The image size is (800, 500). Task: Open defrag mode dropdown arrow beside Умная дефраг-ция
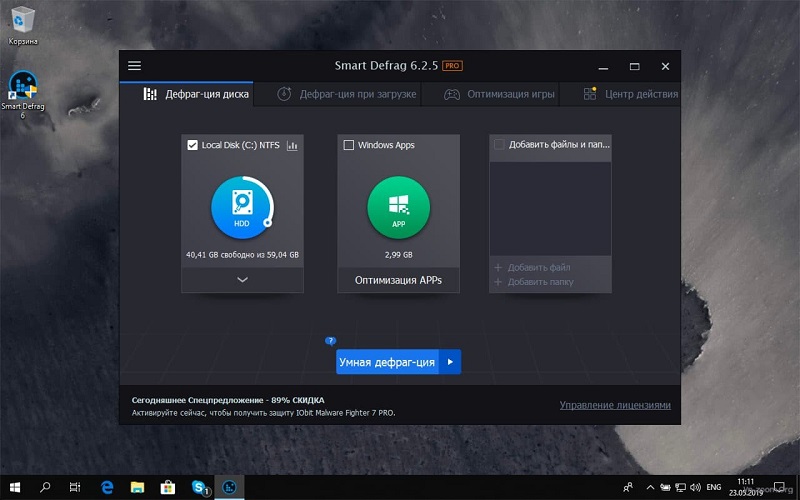pos(450,362)
